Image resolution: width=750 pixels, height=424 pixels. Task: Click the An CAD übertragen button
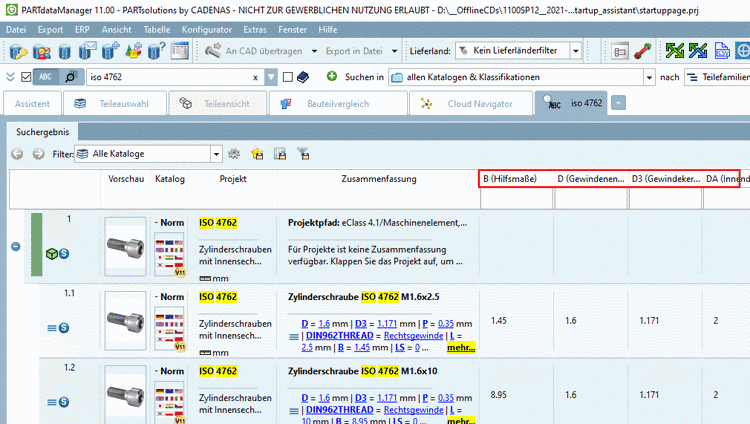pos(259,50)
